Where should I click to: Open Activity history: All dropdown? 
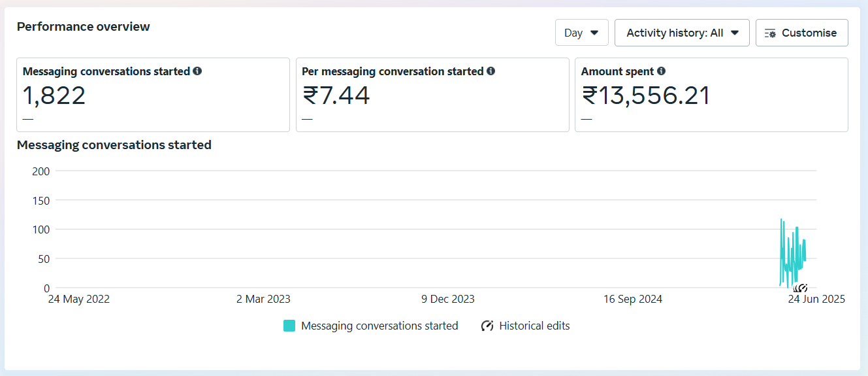pos(682,33)
